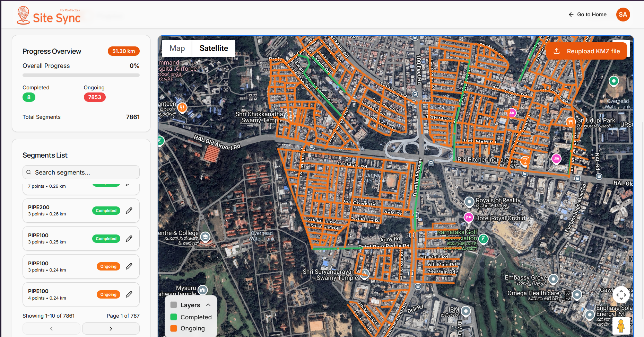This screenshot has width=644, height=337.
Task: Click the Overhead Water Tank green marker
Action: [x=614, y=81]
